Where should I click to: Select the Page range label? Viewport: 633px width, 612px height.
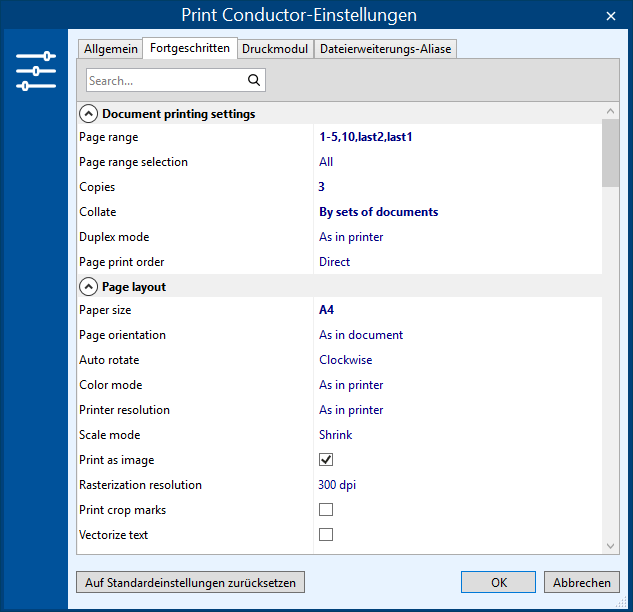coord(109,137)
